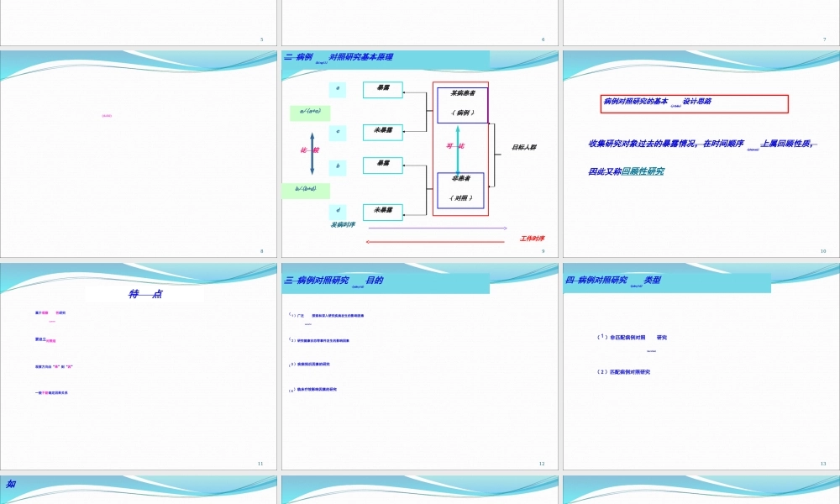This screenshot has height=504, width=840.
Task: Click the teal 可比 vertical arrow
Action: pyautogui.click(x=458, y=149)
